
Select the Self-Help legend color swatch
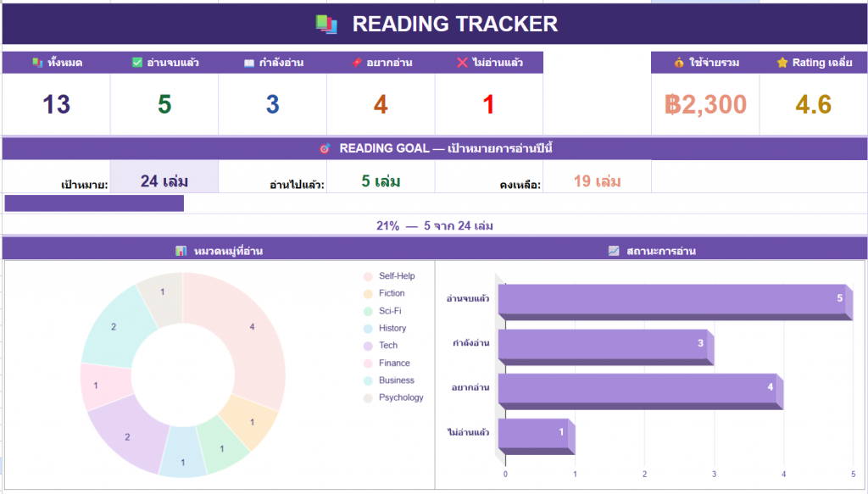[368, 276]
